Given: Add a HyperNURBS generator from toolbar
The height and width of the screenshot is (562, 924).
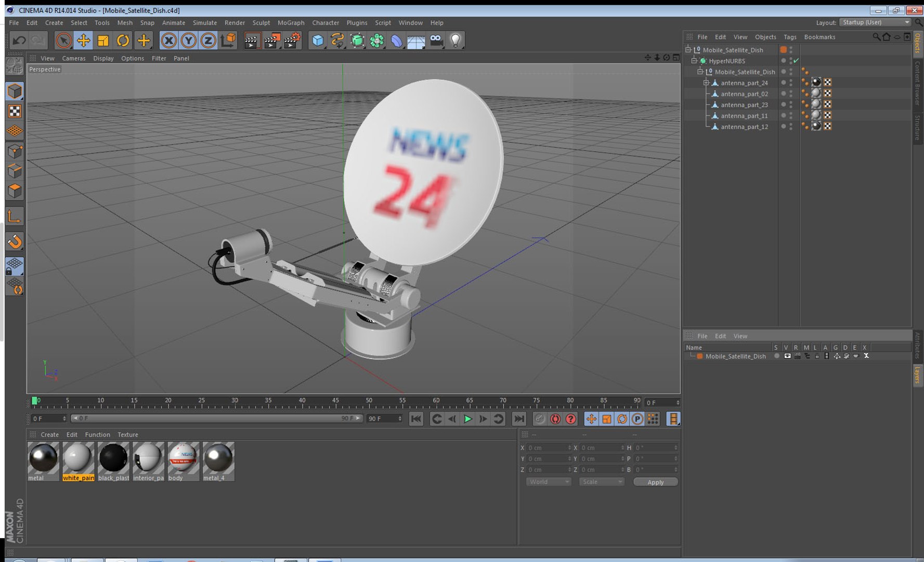Looking at the screenshot, I should (x=357, y=40).
